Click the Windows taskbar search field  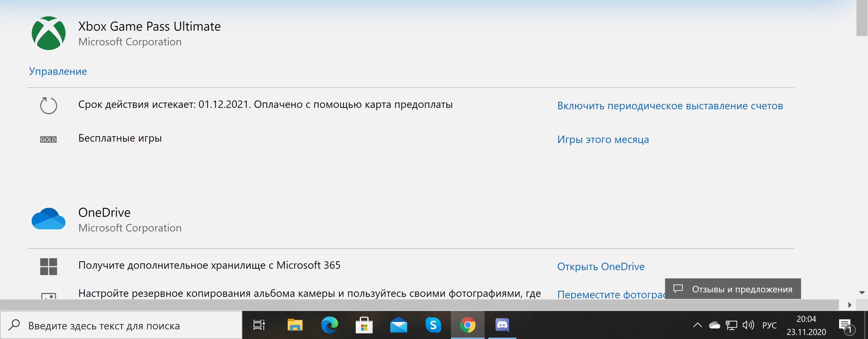point(121,325)
